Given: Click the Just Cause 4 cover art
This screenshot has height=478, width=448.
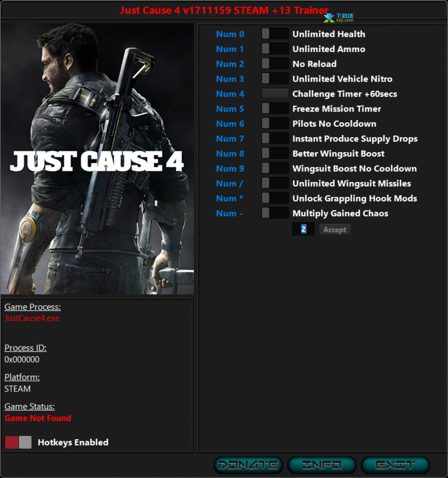Looking at the screenshot, I should (x=97, y=159).
